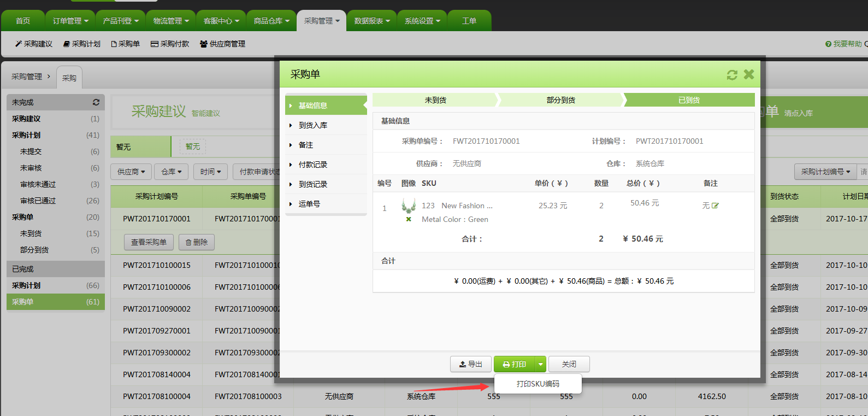Click the edit note icon beside 无
This screenshot has width=868, height=416.
tap(715, 206)
